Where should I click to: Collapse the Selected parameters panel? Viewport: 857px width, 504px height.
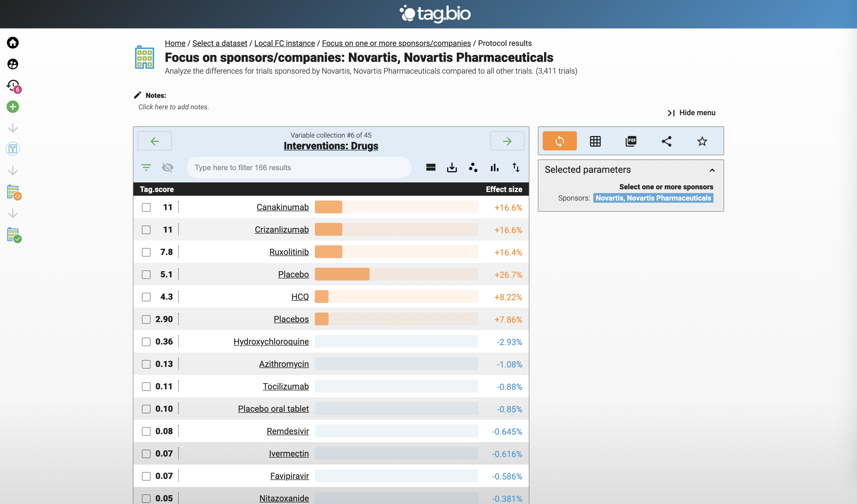pyautogui.click(x=712, y=170)
